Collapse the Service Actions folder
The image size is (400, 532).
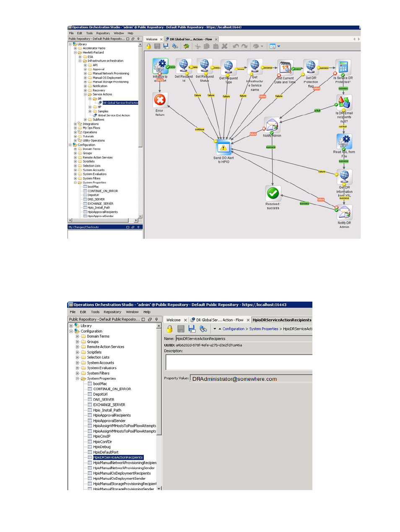click(x=85, y=94)
